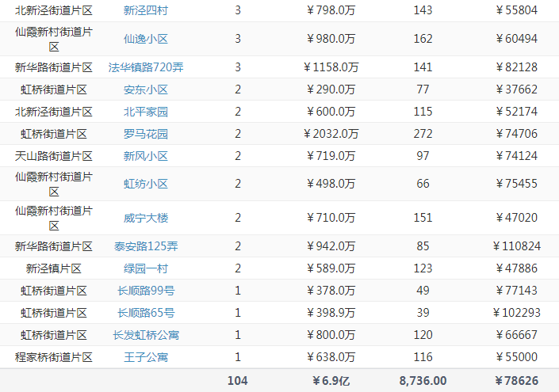This screenshot has height=392, width=559.
Task: Select 仙霞新村街道片区 in the 仙逸小区 row
Action: click(x=53, y=39)
